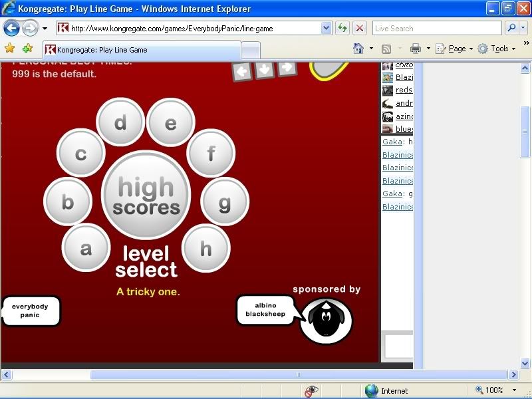This screenshot has width=532, height=399.
Task: Expand the Print options dropdown arrow
Action: click(x=428, y=49)
